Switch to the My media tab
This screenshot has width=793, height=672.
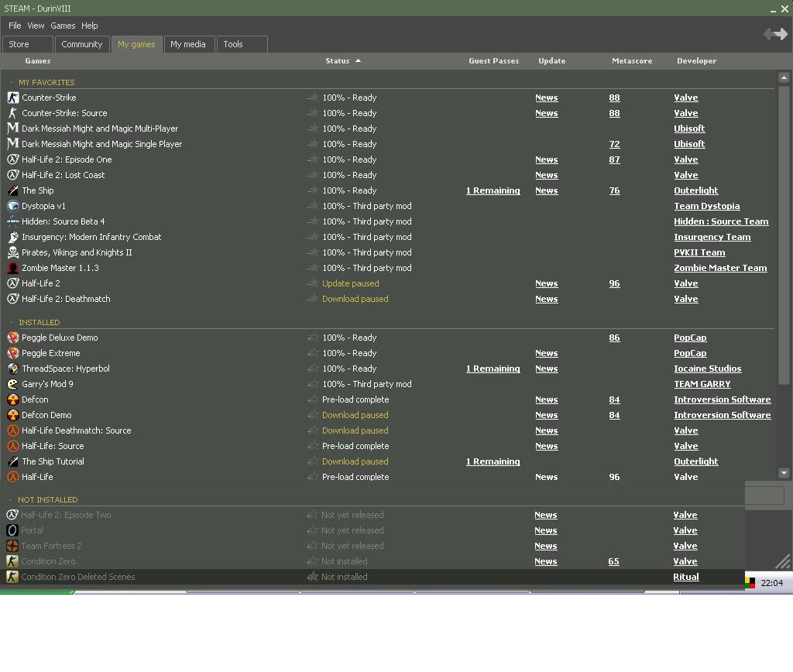(x=190, y=44)
